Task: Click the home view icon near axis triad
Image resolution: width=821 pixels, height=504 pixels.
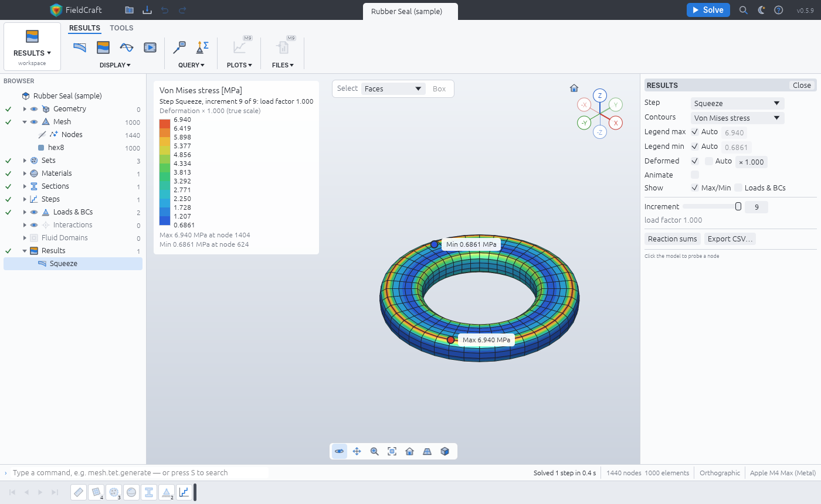Action: coord(574,88)
